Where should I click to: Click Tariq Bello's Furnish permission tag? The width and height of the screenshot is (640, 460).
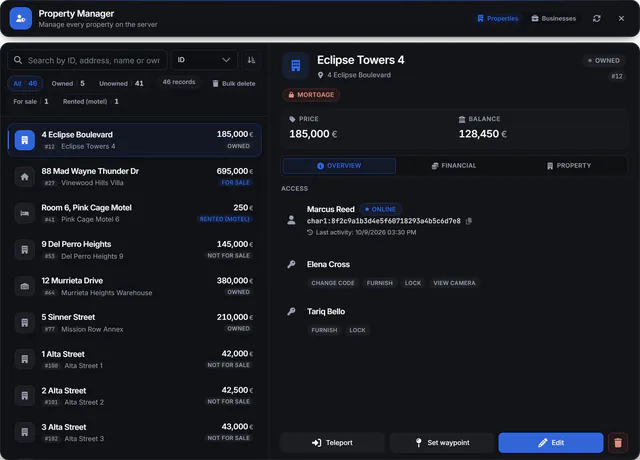[324, 330]
